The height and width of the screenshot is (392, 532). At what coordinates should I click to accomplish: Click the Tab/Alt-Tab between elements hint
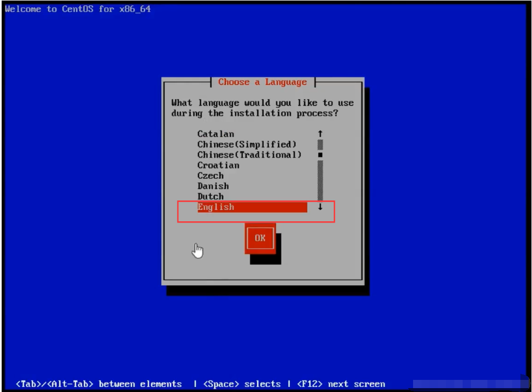(x=99, y=384)
